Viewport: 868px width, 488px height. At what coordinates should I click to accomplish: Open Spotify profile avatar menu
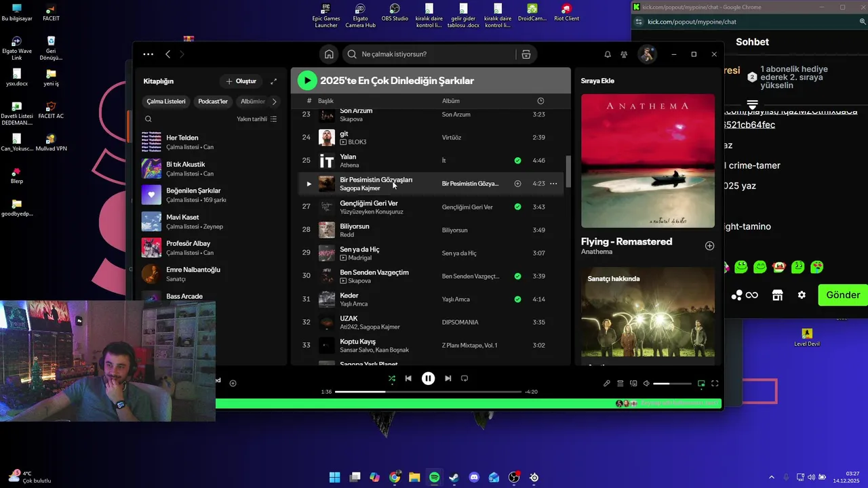tap(648, 54)
